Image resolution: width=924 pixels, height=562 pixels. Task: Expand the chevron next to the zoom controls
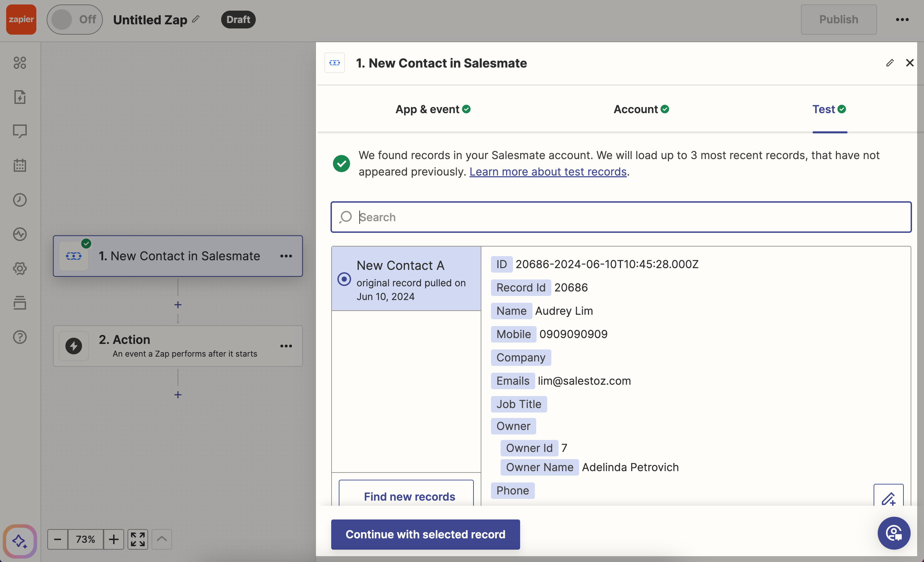[x=161, y=539]
